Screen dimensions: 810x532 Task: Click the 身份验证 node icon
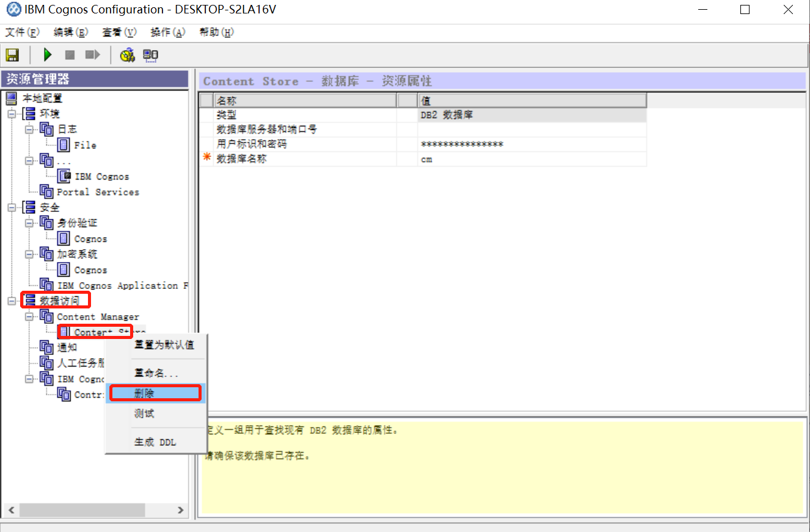pyautogui.click(x=46, y=223)
